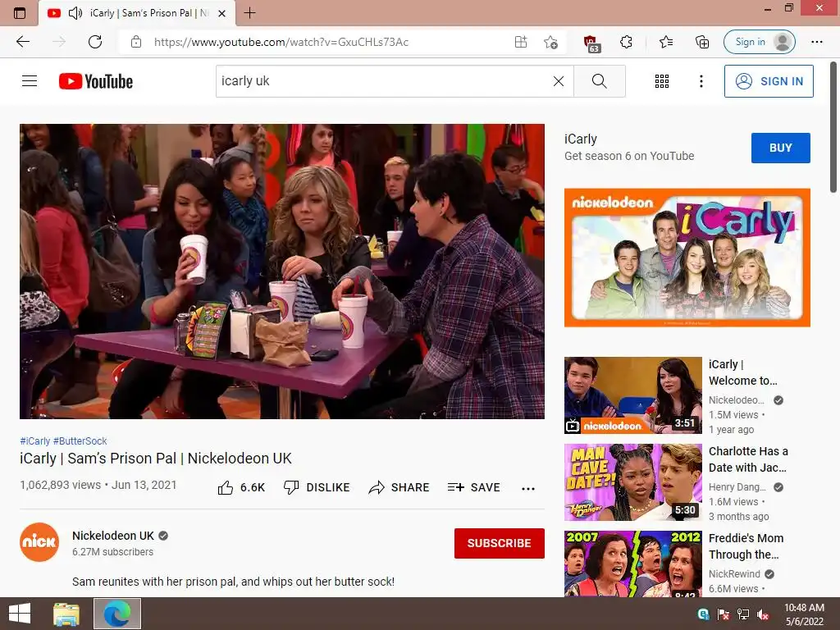Click the '1,062,893 views' count text

click(x=60, y=485)
